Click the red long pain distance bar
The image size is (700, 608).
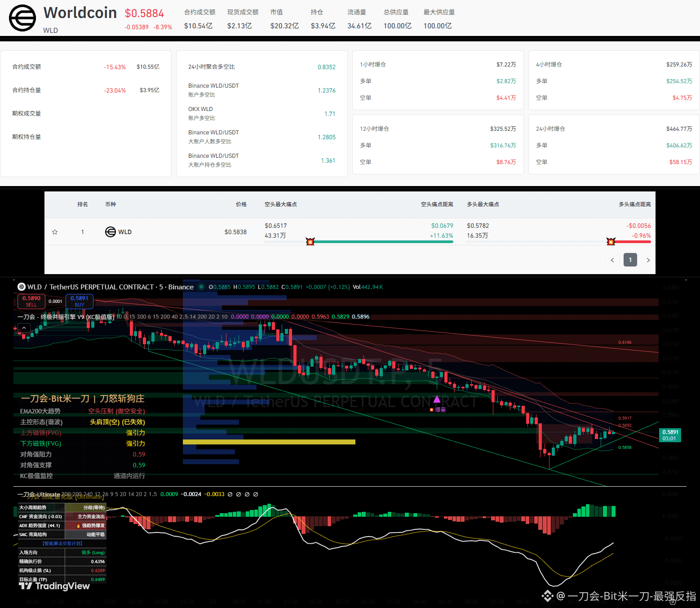tap(633, 242)
